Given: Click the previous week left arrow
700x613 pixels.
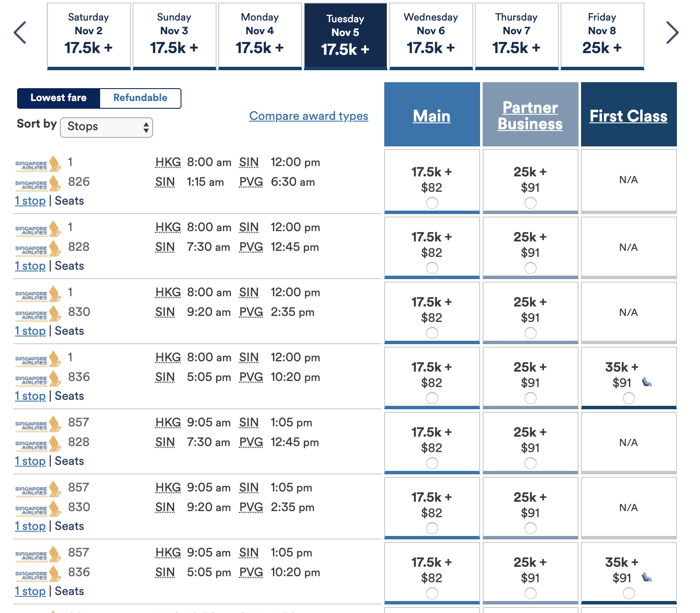Looking at the screenshot, I should tap(20, 33).
